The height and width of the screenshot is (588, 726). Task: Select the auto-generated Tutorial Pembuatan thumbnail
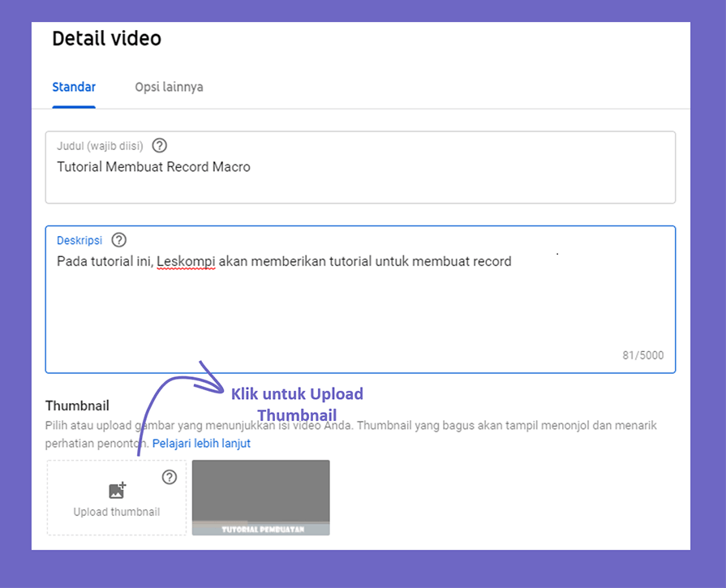point(261,498)
